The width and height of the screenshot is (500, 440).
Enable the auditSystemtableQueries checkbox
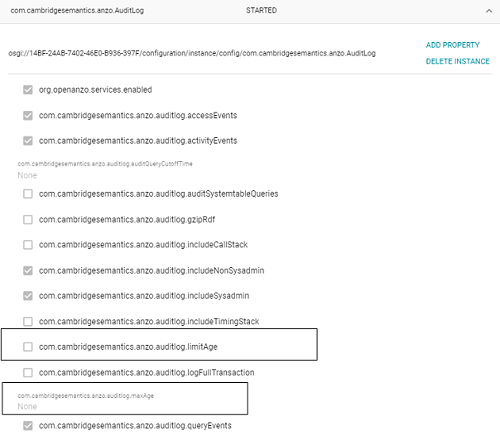[x=28, y=194]
